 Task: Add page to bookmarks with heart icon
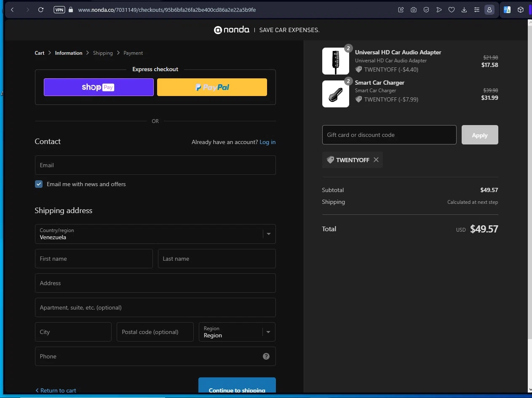click(452, 10)
